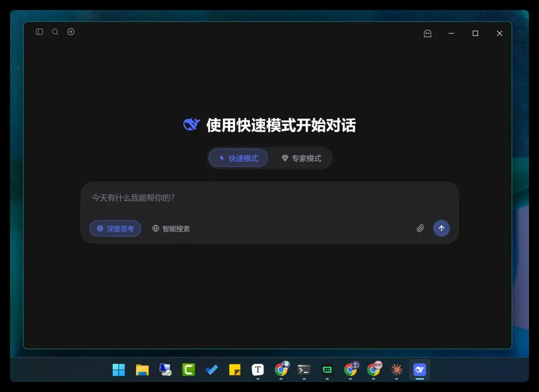
Task: Open Chrome with landscape profile avatar in taskbar
Action: [281, 370]
